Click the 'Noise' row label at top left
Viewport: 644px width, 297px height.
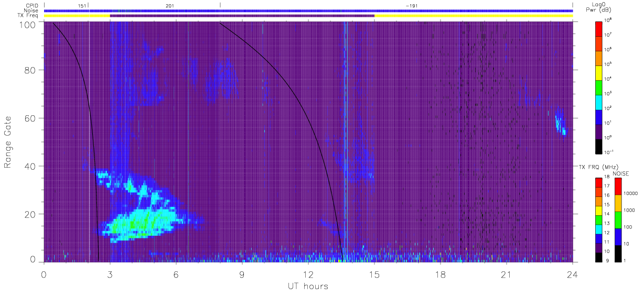pyautogui.click(x=31, y=10)
